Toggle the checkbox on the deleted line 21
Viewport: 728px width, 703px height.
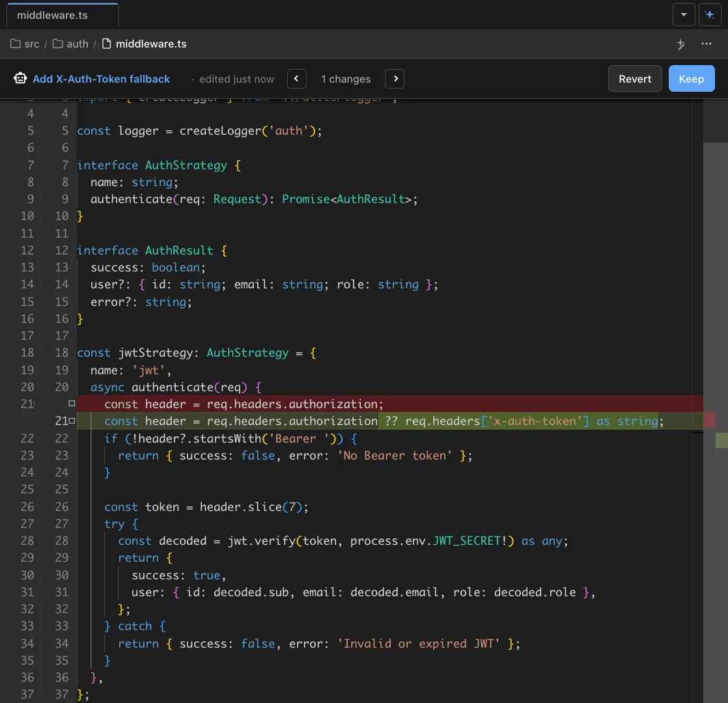71,404
